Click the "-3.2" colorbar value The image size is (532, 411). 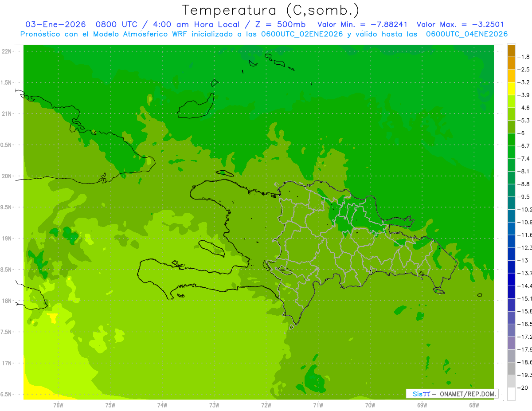pos(524,82)
